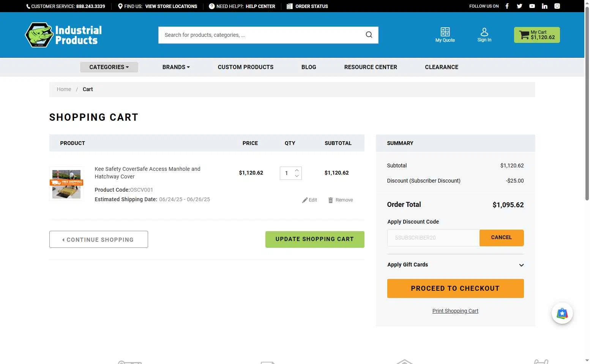Click the discount code input field
The height and width of the screenshot is (364, 590).
[x=433, y=238]
